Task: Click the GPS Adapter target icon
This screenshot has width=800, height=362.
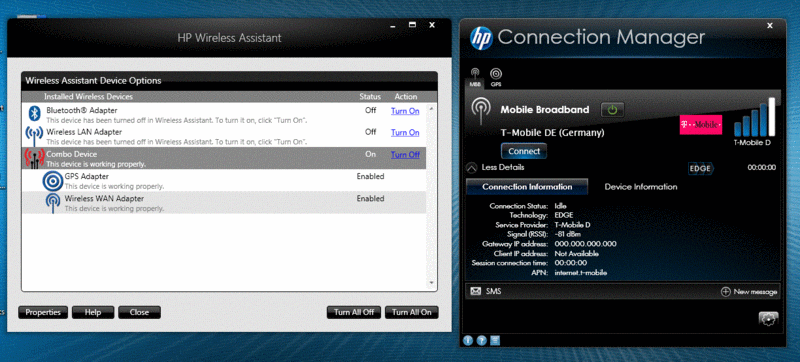Action: coord(52,180)
